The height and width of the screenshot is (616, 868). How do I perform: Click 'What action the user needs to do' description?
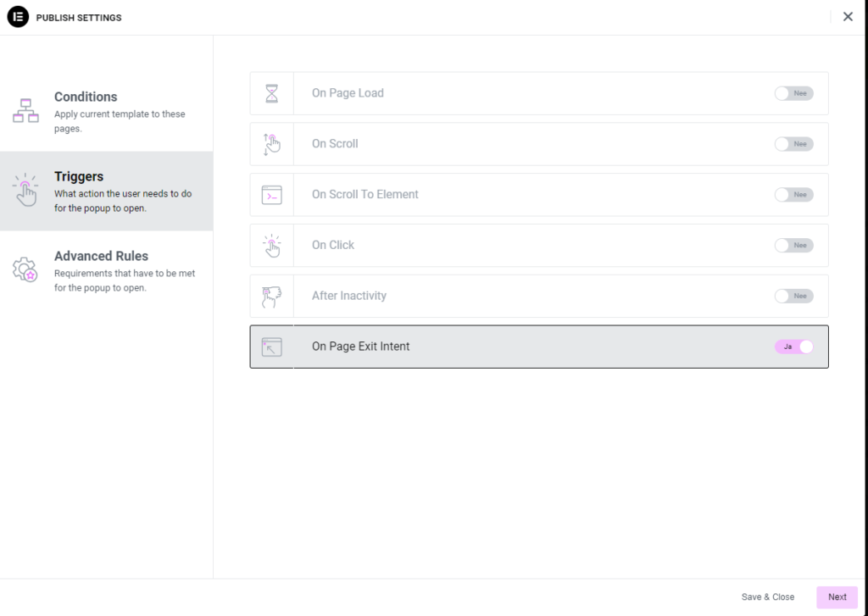point(123,201)
